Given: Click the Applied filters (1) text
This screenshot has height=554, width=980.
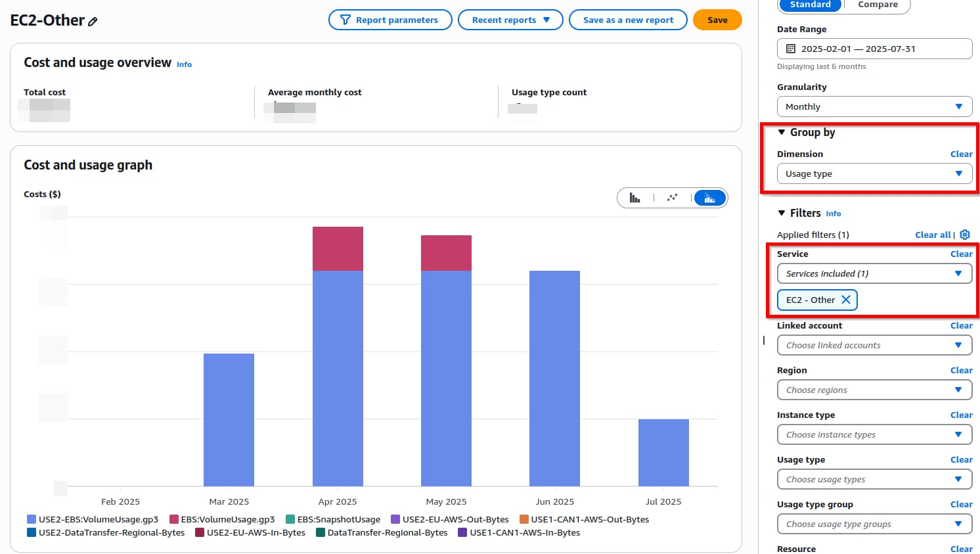Looking at the screenshot, I should tap(813, 235).
